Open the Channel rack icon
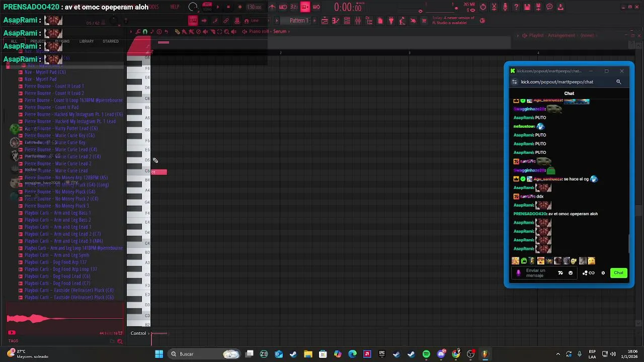Image resolution: width=644 pixels, height=362 pixels. pos(347,21)
